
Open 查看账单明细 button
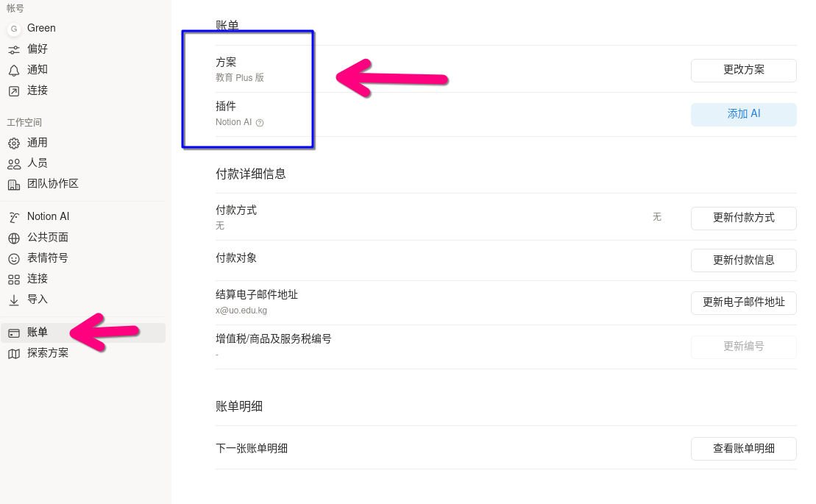pos(743,448)
